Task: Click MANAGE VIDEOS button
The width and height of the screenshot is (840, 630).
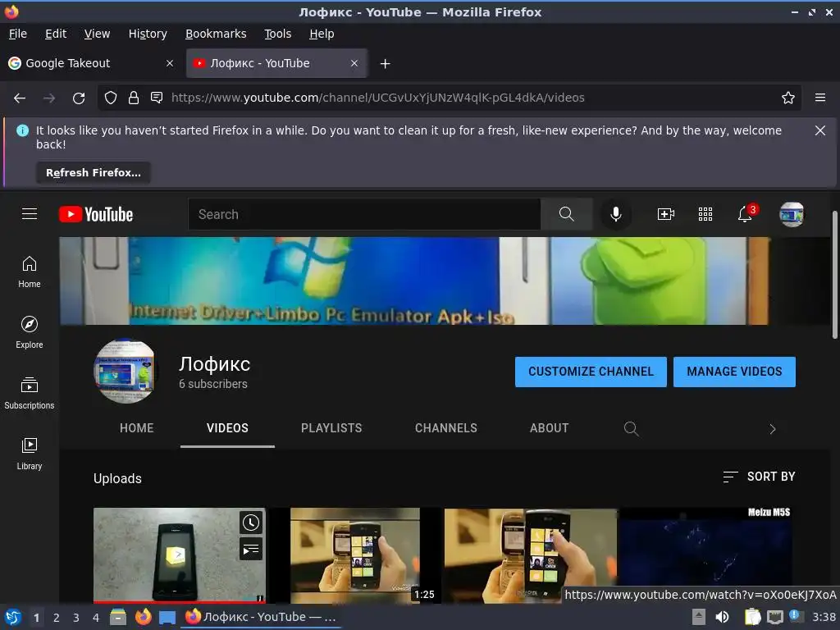Action: pyautogui.click(x=734, y=372)
